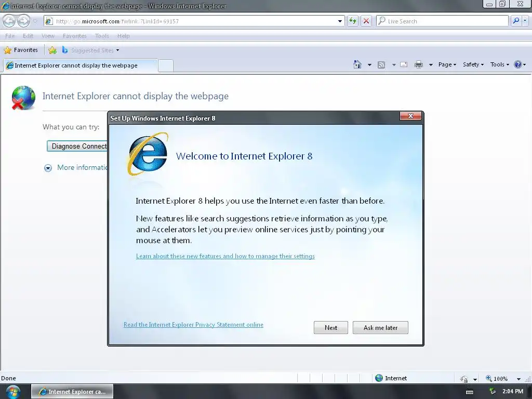Click the Forward navigation arrow
The height and width of the screenshot is (399, 532).
(23, 21)
